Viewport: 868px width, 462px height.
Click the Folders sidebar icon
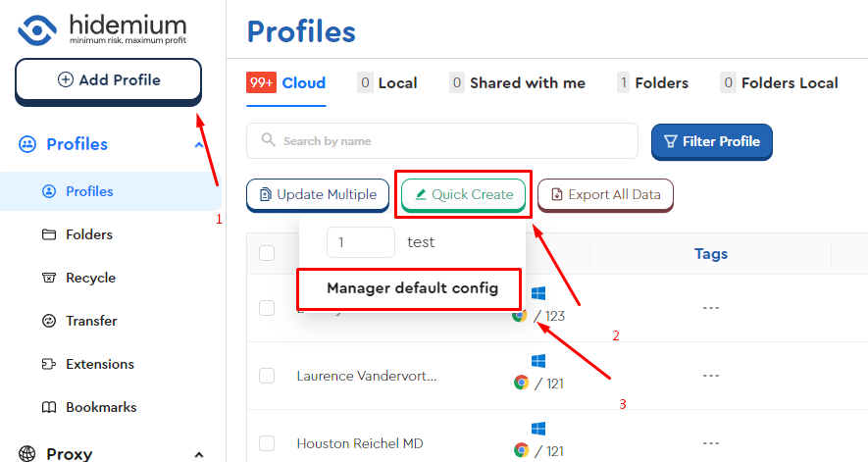49,234
